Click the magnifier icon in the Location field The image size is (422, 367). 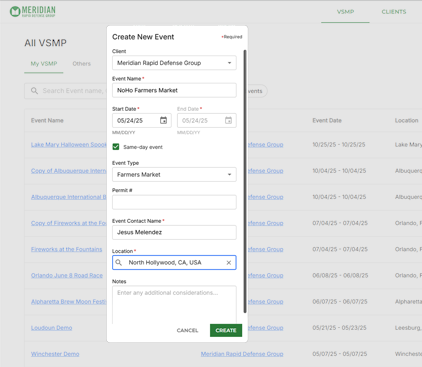(x=119, y=262)
